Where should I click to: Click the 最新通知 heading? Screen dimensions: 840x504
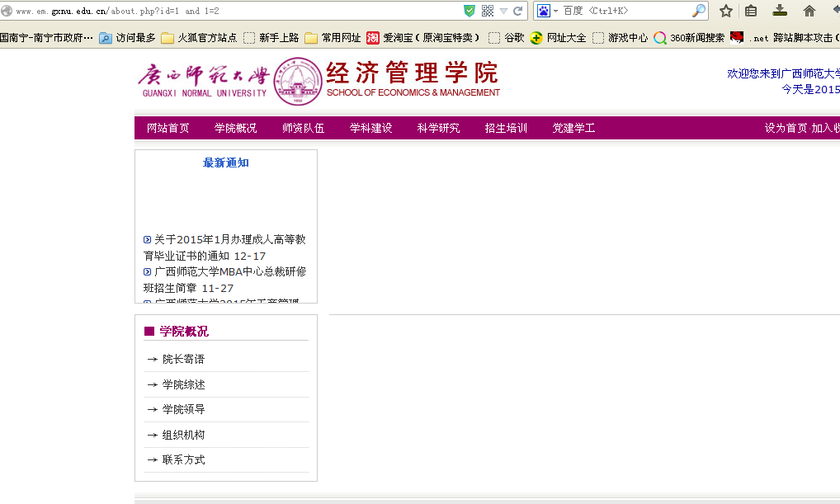click(225, 163)
